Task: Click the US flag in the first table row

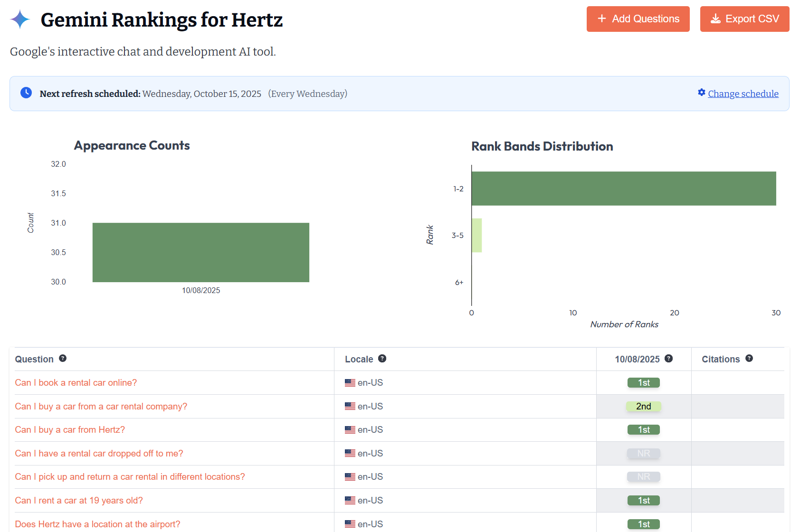Action: click(350, 383)
